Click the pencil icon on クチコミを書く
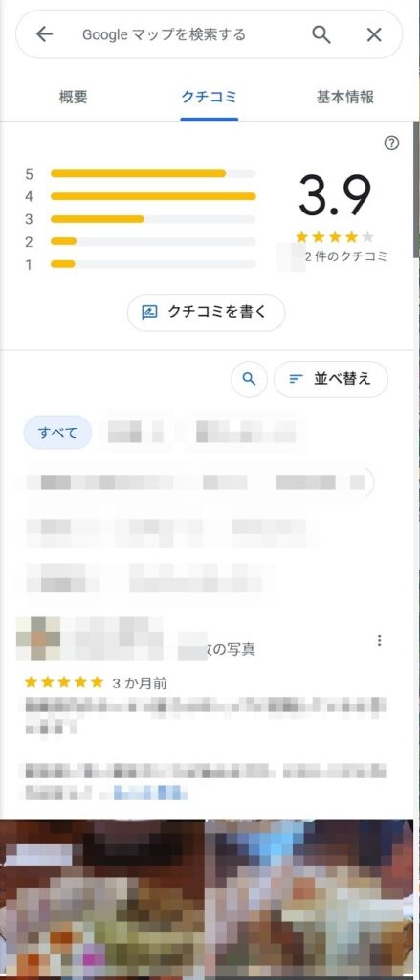Image resolution: width=420 pixels, height=980 pixels. pos(149,312)
